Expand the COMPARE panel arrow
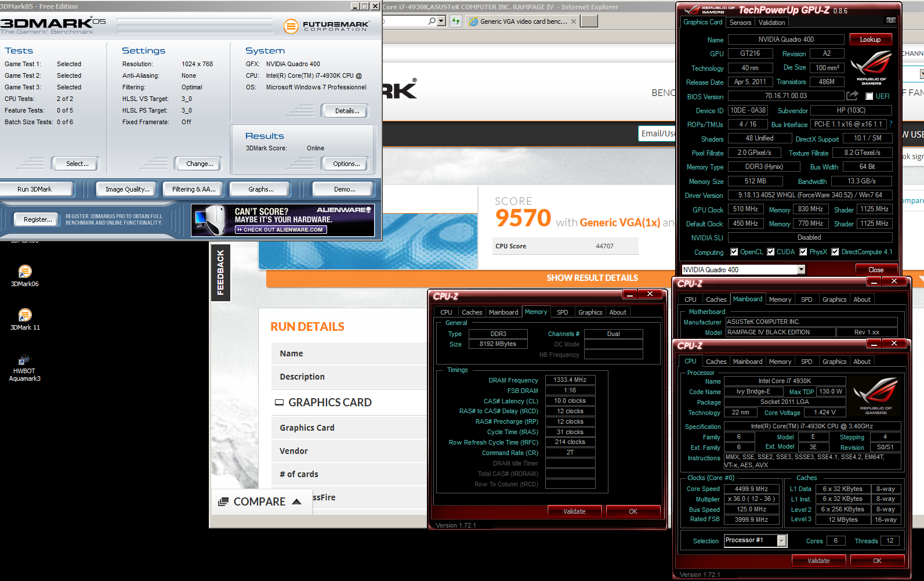The height and width of the screenshot is (581, 924). point(296,501)
